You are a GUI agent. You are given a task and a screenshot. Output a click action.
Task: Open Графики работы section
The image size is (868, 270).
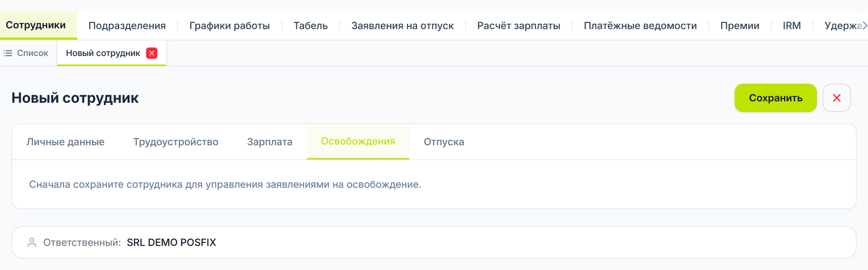230,26
